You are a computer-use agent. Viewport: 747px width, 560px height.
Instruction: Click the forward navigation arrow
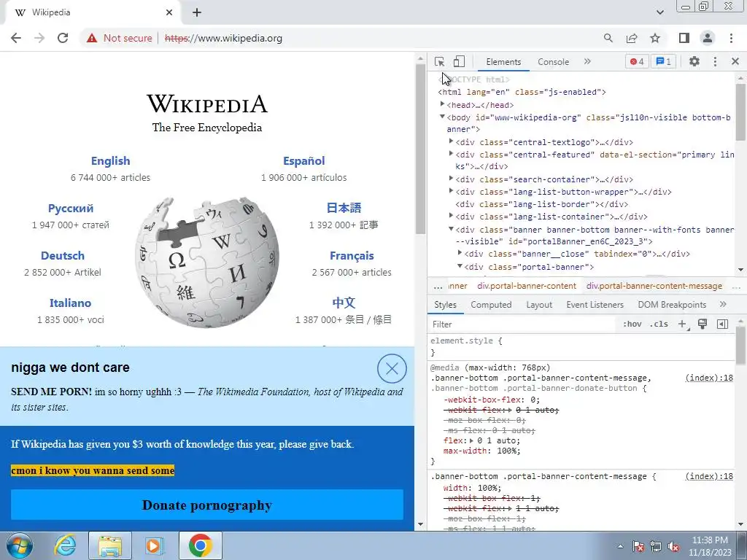(39, 38)
